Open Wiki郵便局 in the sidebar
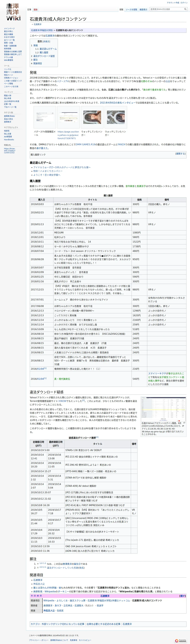 click(9, 60)
